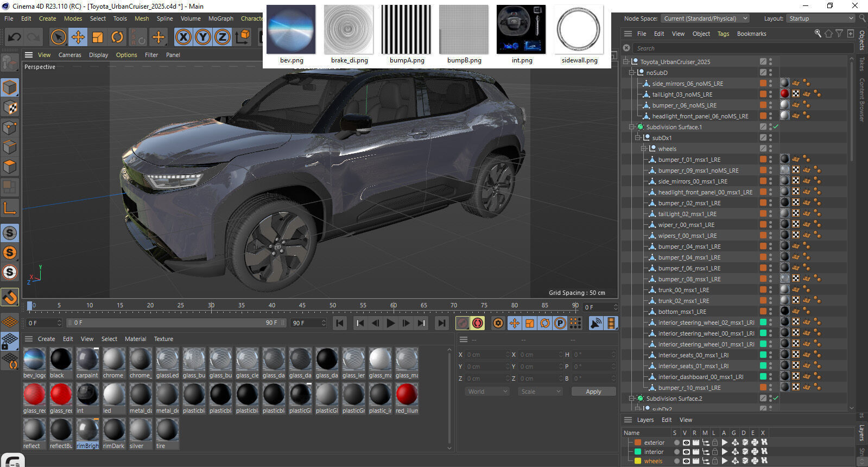Open the Mesh menu
Image resolution: width=868 pixels, height=467 pixels.
pyautogui.click(x=142, y=18)
